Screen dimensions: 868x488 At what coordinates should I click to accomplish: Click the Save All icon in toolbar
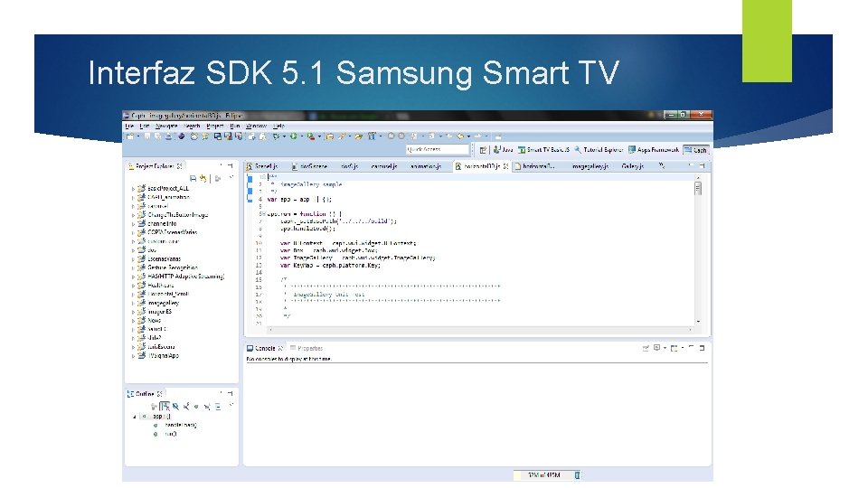pyautogui.click(x=157, y=136)
